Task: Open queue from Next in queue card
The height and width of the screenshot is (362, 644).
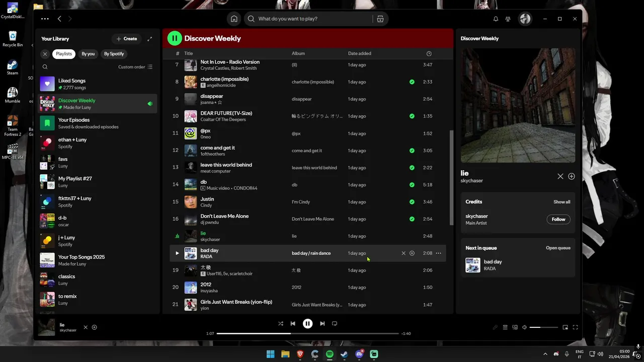Action: click(x=558, y=248)
